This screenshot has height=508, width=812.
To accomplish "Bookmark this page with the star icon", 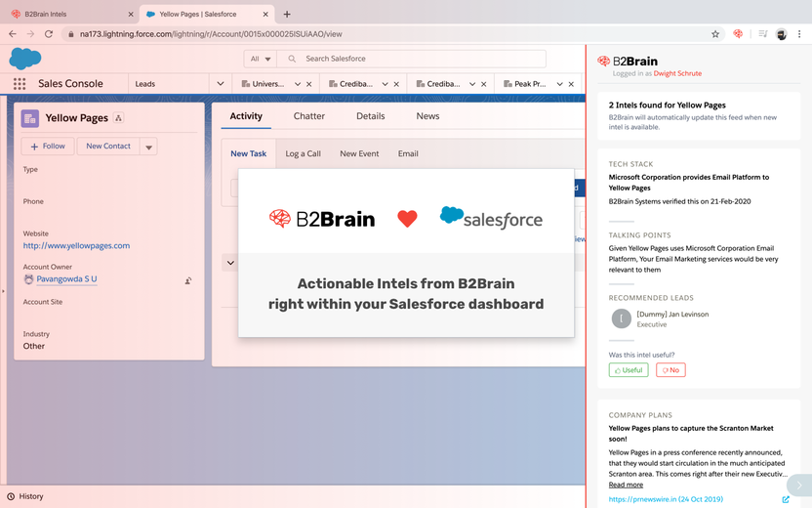I will [x=715, y=34].
